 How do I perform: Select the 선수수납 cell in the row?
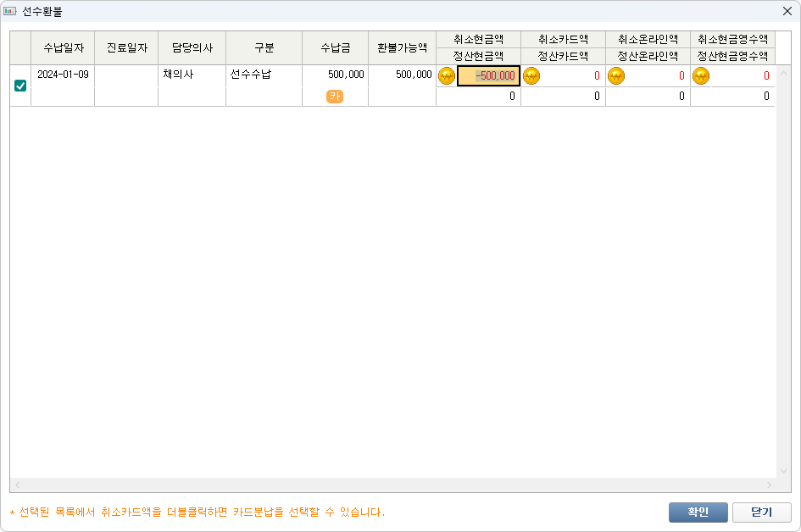(x=264, y=75)
